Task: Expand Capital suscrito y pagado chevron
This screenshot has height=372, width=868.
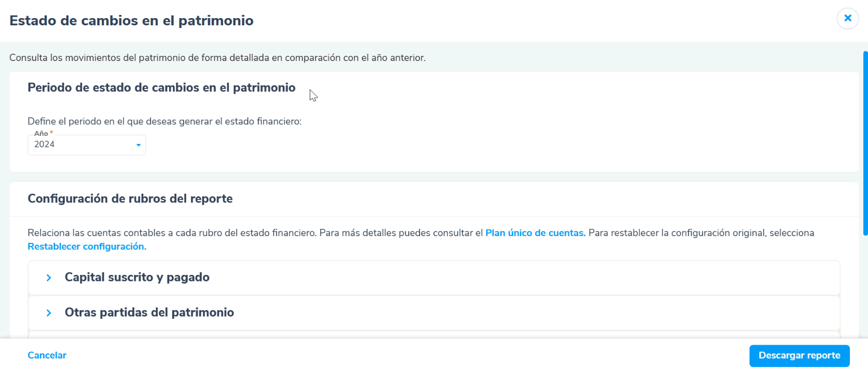Action: tap(49, 278)
